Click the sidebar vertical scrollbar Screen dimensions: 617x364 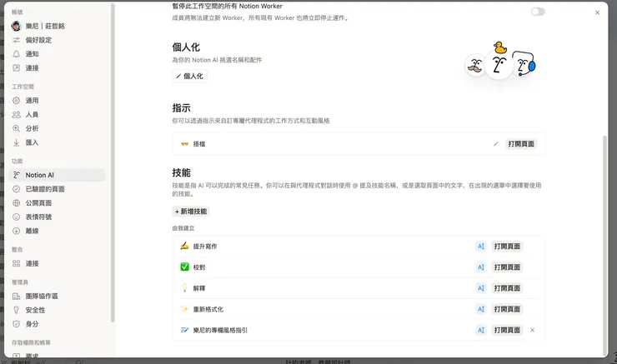click(113, 163)
